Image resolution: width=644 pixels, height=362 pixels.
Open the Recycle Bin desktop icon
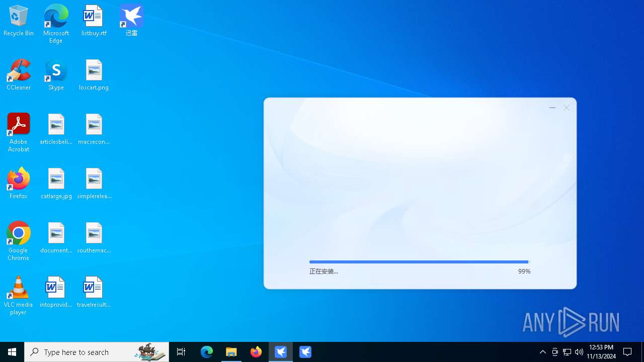tap(19, 21)
